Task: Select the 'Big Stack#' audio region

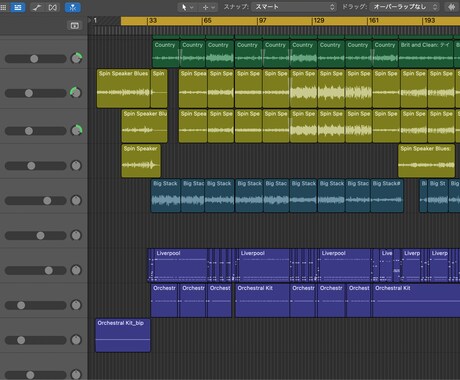Action: click(x=387, y=196)
